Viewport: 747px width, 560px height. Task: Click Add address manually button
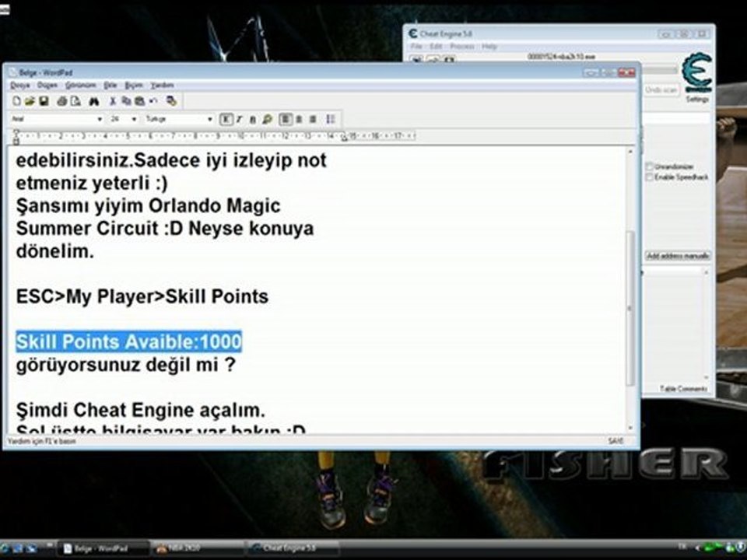[678, 256]
